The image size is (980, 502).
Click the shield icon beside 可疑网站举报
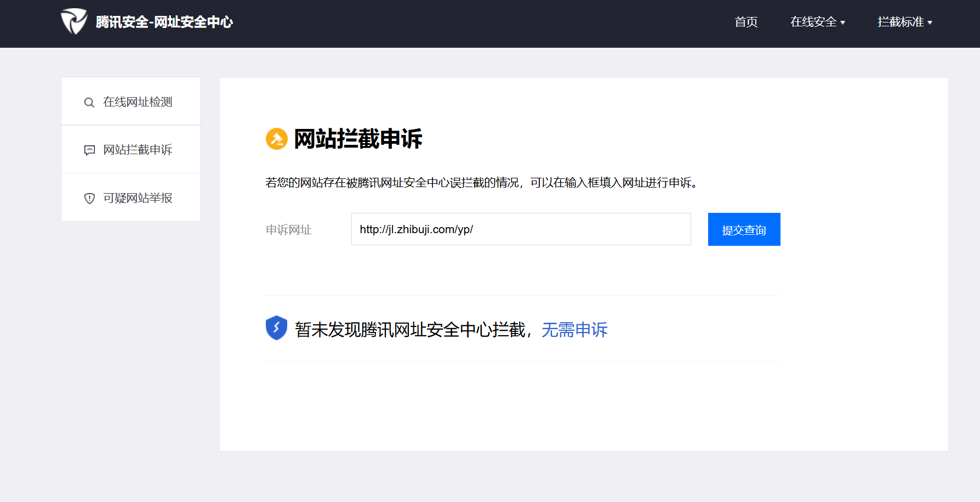pyautogui.click(x=89, y=198)
